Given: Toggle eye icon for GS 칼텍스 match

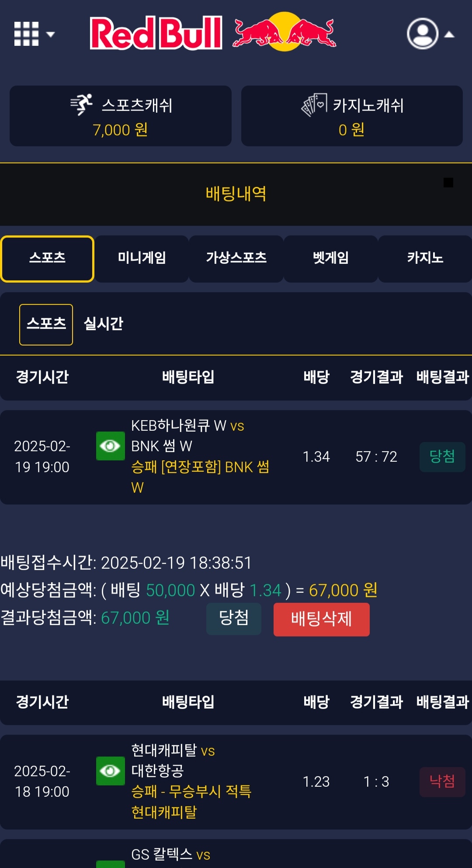Looking at the screenshot, I should click(x=110, y=864).
